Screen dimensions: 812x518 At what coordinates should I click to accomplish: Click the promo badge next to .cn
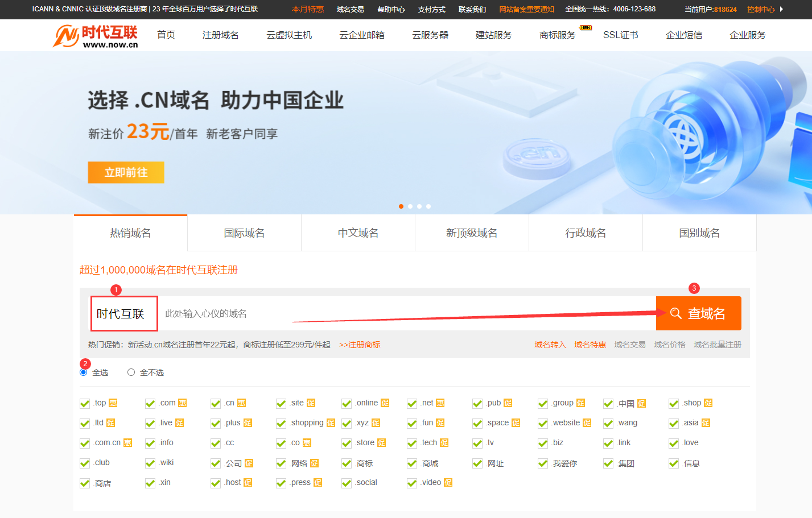(x=241, y=403)
